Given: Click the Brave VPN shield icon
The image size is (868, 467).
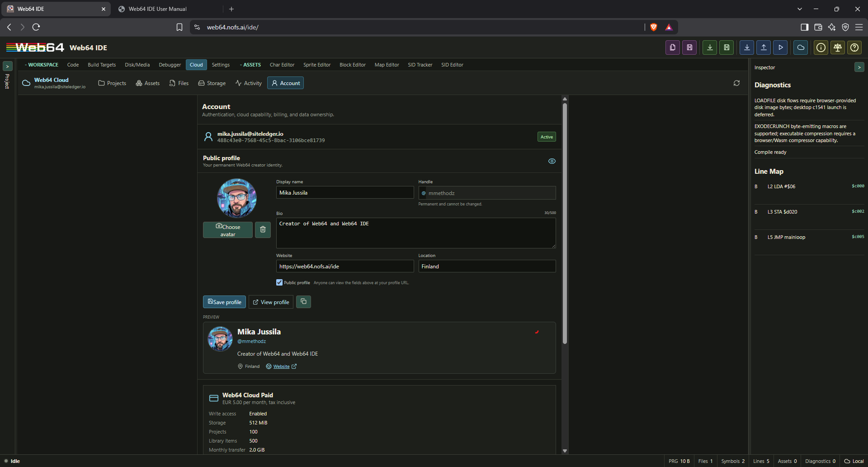Looking at the screenshot, I should (x=845, y=27).
